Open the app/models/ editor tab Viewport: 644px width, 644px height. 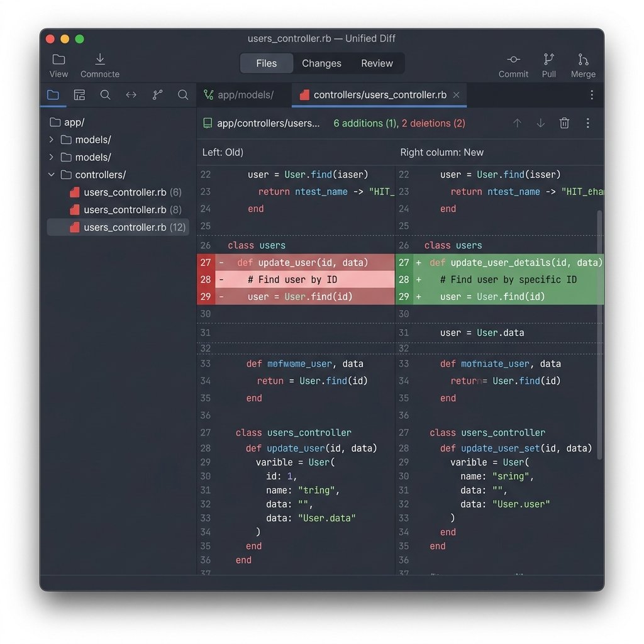point(238,95)
